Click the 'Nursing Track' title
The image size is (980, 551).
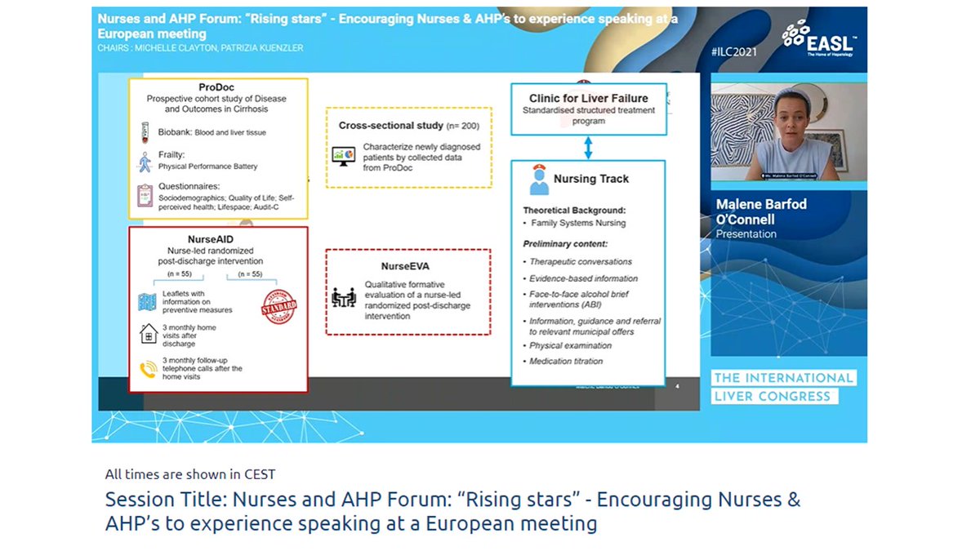coord(591,179)
